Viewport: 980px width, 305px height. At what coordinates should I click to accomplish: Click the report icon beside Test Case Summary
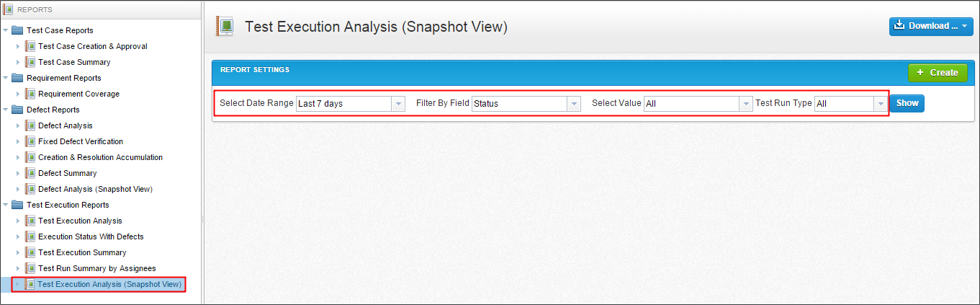pos(30,62)
